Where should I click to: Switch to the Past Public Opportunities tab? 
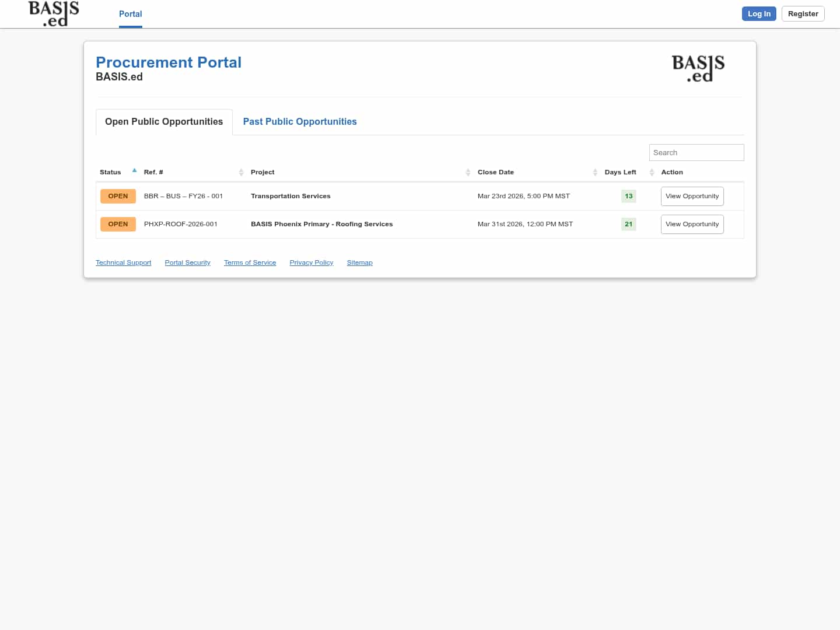click(300, 121)
